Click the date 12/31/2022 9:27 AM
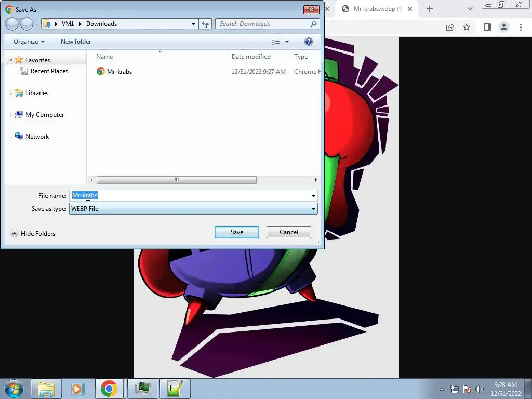This screenshot has height=399, width=532. click(258, 72)
